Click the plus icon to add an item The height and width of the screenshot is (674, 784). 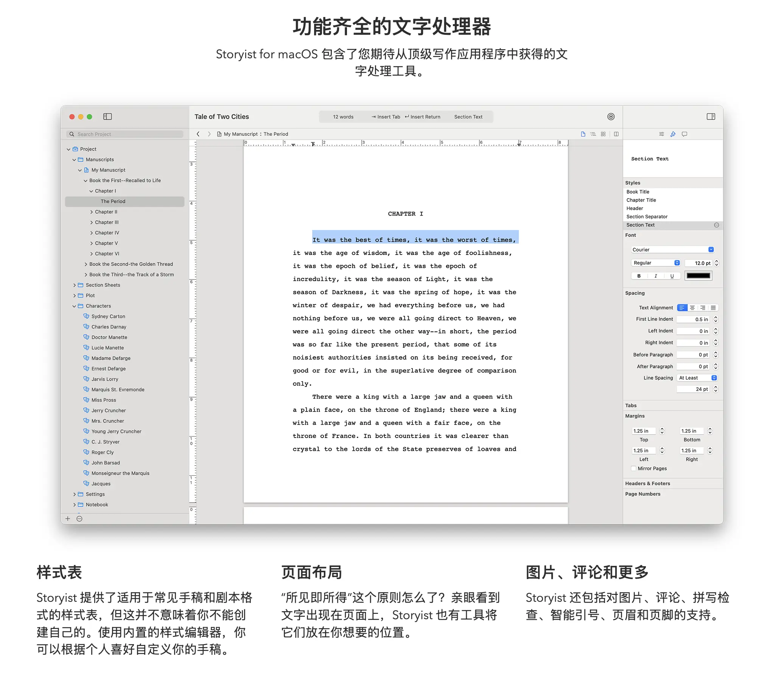pos(68,519)
